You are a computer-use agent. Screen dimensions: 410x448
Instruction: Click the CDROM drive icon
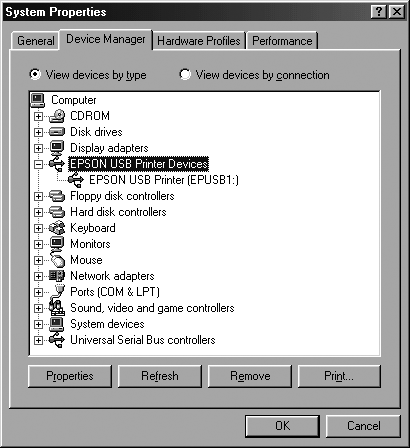pos(57,116)
